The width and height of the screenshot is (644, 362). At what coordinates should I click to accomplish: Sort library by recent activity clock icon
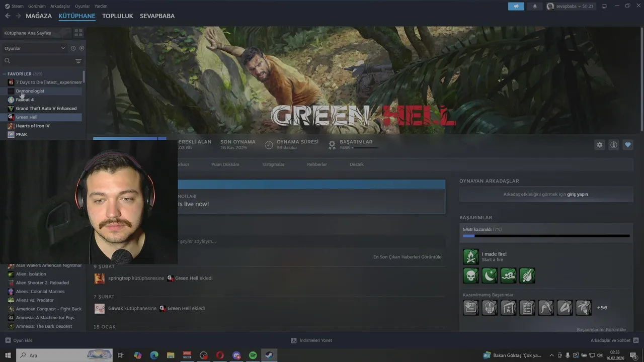click(73, 48)
